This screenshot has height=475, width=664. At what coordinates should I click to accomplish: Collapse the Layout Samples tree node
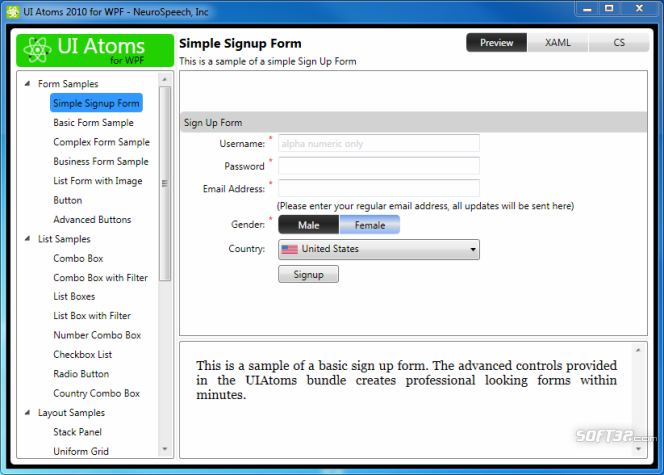point(28,412)
